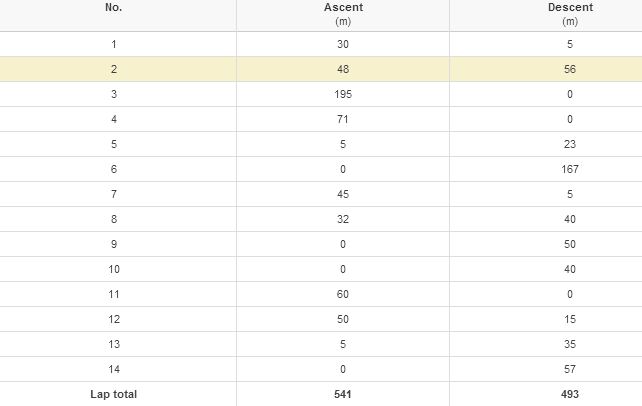Select lap number 5 row

pos(321,144)
